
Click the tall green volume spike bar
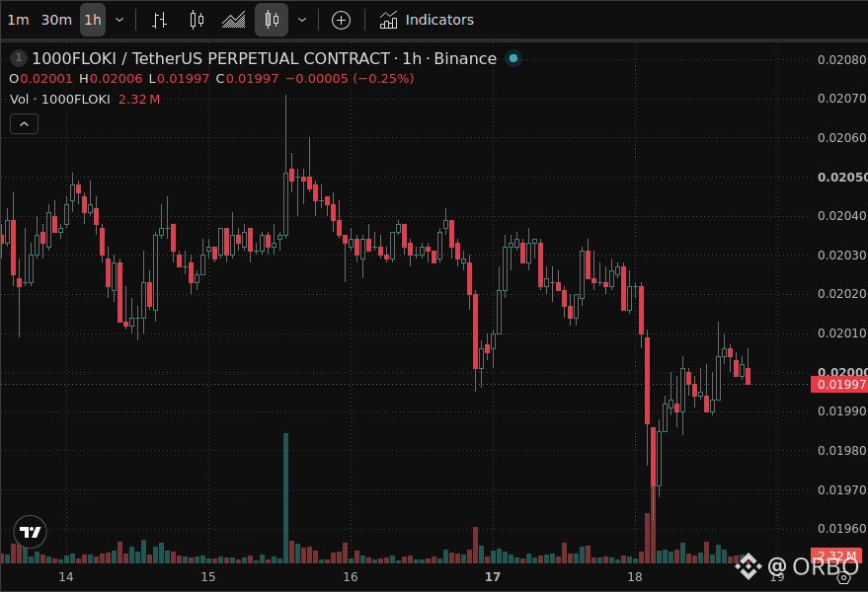285,498
